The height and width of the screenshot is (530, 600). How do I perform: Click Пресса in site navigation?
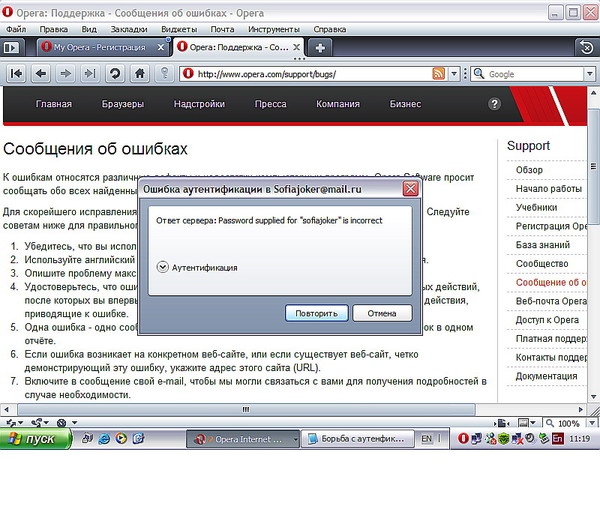tap(270, 104)
